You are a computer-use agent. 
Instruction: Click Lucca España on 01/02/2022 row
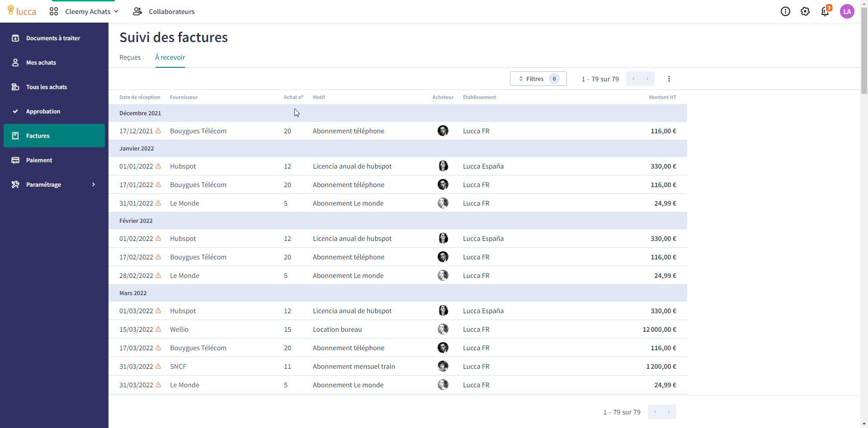pyautogui.click(x=483, y=239)
